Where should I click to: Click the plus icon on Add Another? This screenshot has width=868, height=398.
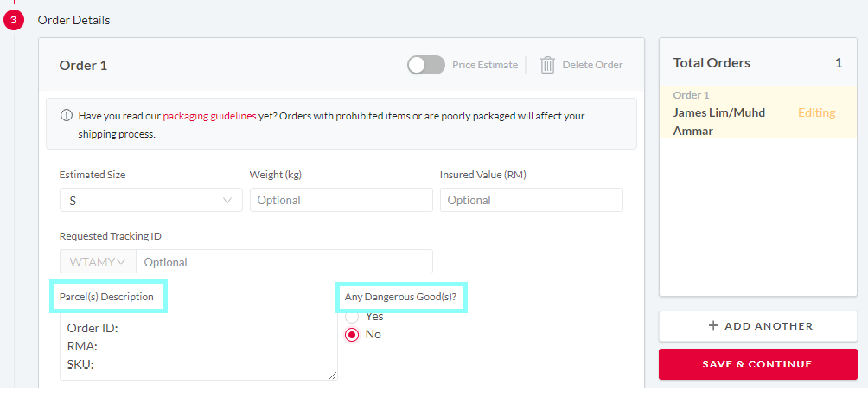[712, 326]
